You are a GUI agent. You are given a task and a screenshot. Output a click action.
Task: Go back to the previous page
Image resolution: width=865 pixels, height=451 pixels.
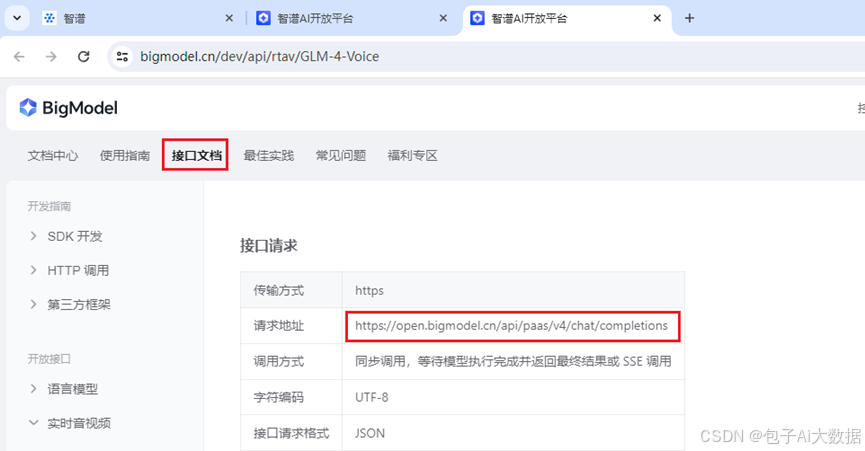pos(19,56)
